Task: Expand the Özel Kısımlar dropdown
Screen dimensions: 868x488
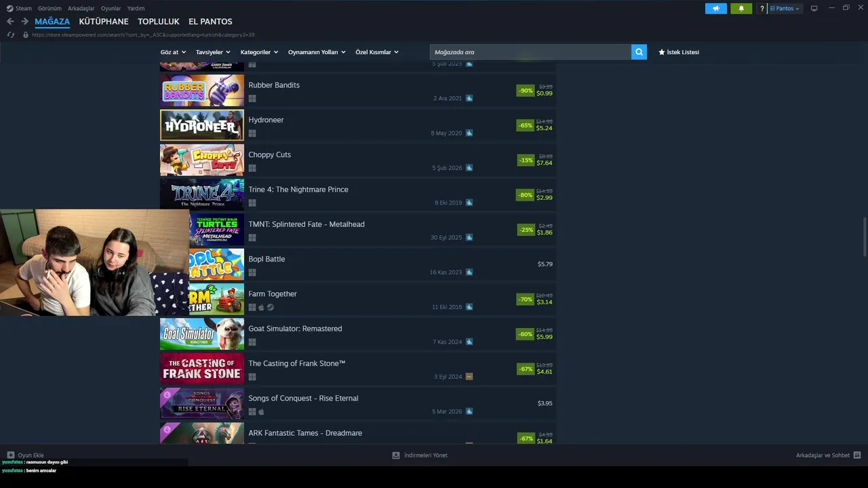Action: tap(377, 52)
